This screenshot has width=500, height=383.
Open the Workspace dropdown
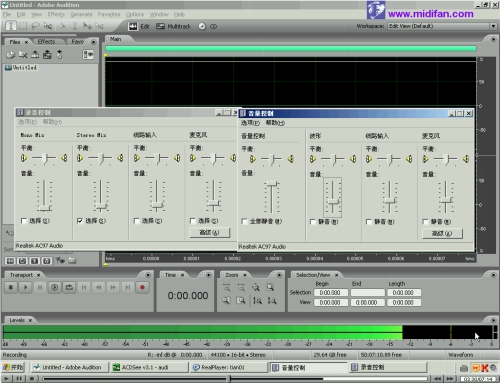coord(493,26)
